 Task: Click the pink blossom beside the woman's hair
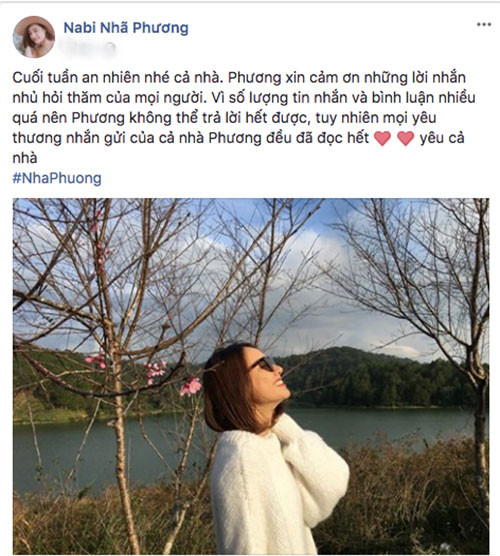click(191, 387)
